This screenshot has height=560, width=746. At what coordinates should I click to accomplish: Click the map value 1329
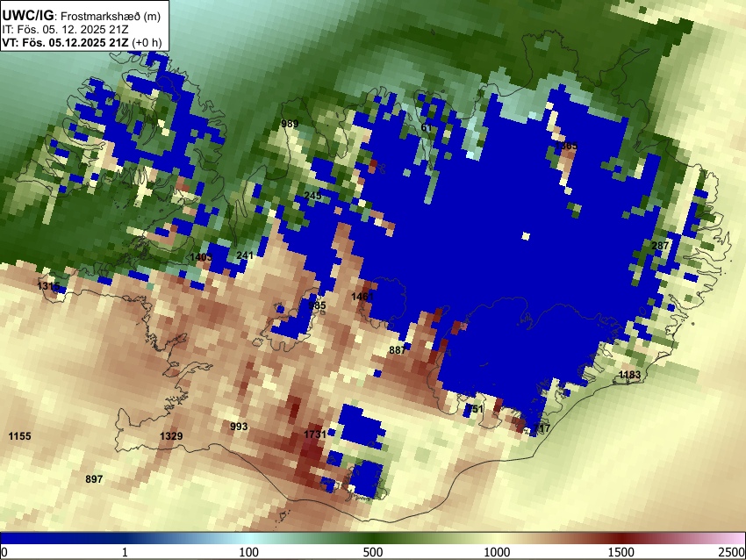point(171,436)
